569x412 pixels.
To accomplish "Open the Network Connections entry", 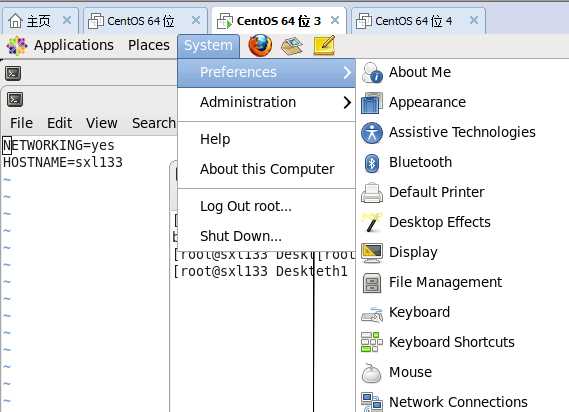I will (x=445, y=402).
